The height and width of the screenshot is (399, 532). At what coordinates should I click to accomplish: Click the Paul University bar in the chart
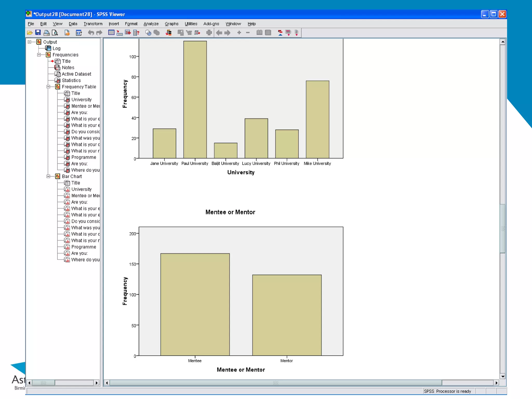(195, 100)
